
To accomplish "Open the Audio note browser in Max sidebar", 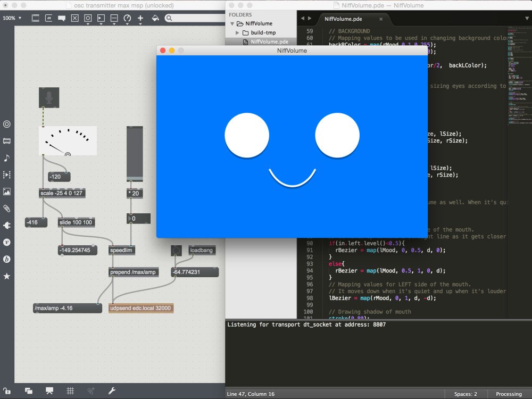I will (x=7, y=158).
